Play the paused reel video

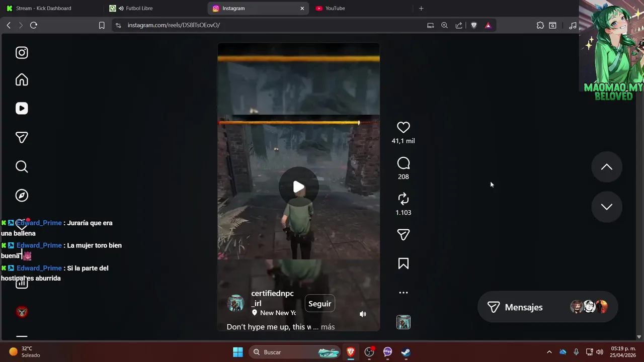[299, 187]
